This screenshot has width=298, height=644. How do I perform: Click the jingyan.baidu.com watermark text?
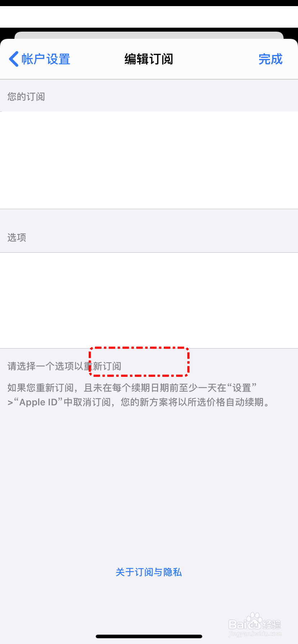point(255,634)
